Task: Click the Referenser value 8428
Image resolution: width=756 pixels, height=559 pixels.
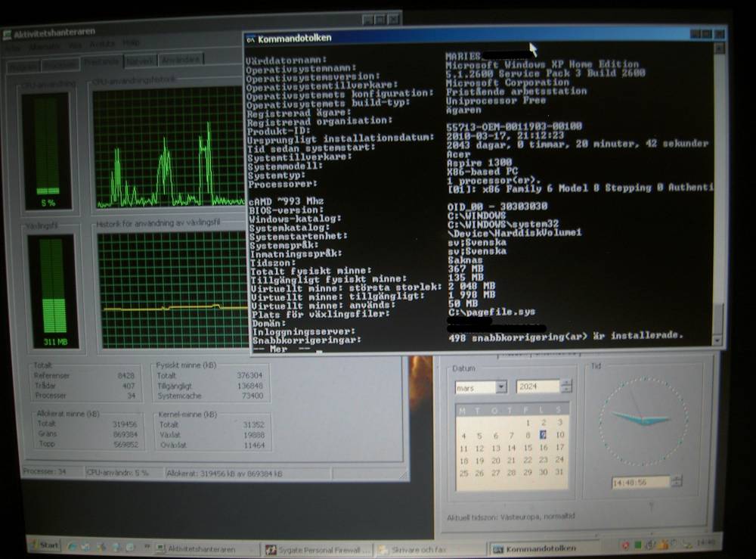Action: (x=125, y=375)
